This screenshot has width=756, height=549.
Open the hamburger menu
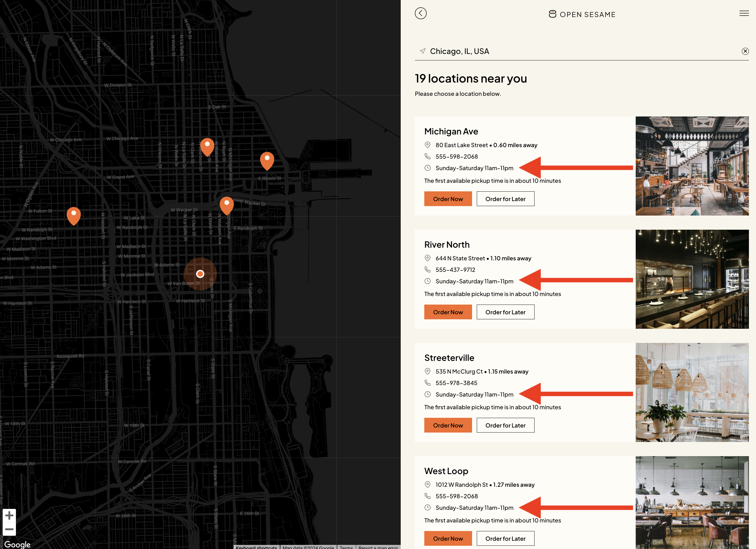pyautogui.click(x=744, y=13)
